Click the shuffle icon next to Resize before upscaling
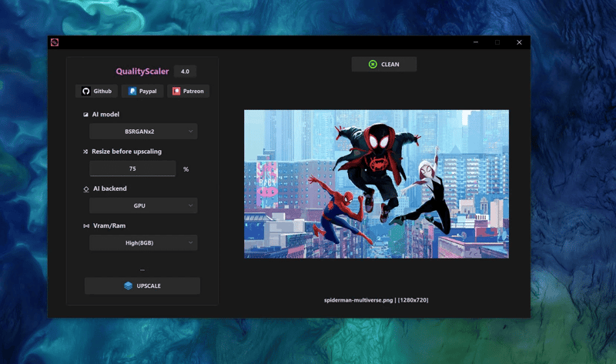Viewport: 616px width, 364px height. [x=85, y=152]
